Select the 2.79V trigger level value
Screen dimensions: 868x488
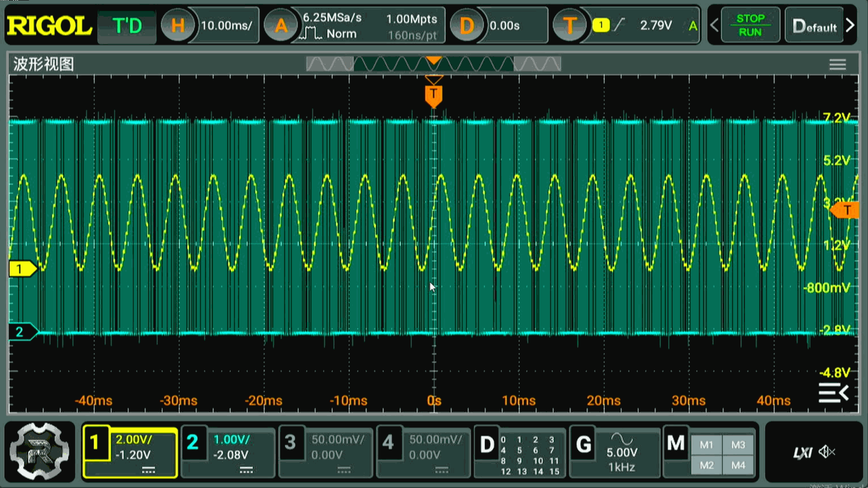[656, 25]
